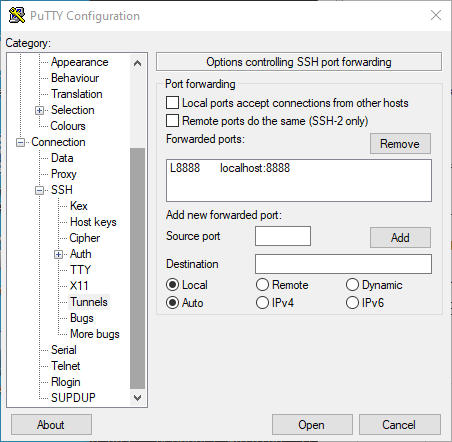The image size is (452, 442).
Task: Add the new forwarded port
Action: (400, 238)
